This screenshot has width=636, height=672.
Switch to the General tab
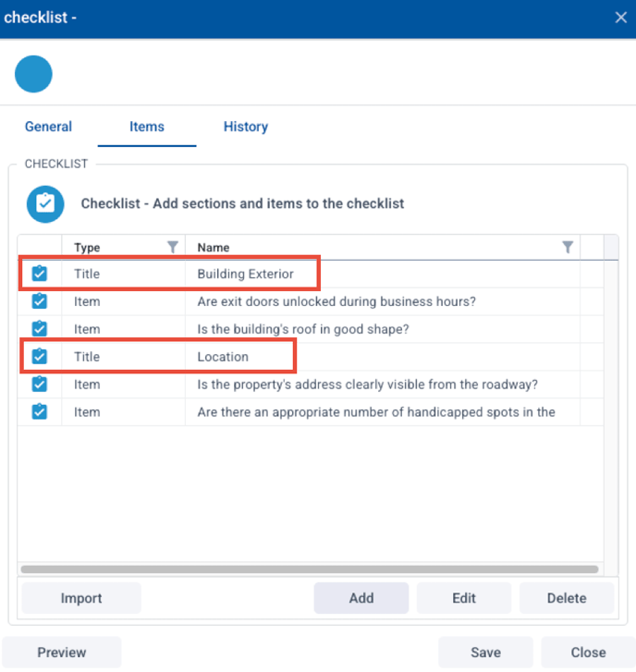[48, 127]
